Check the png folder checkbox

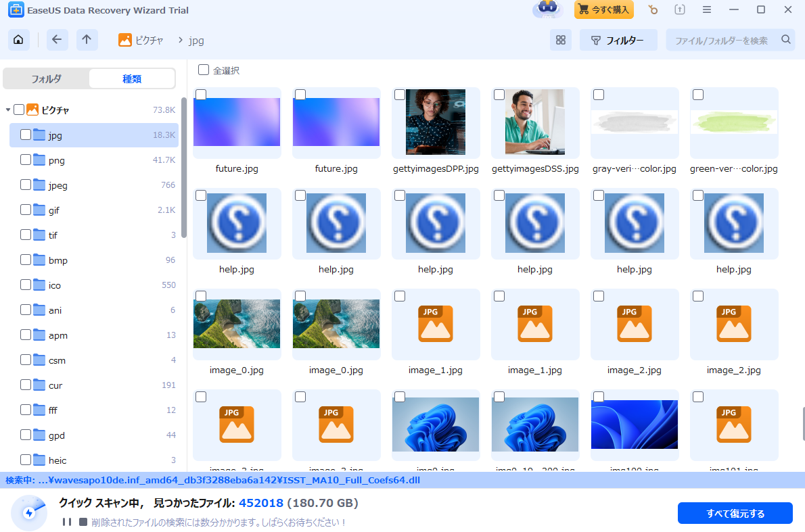(26, 160)
